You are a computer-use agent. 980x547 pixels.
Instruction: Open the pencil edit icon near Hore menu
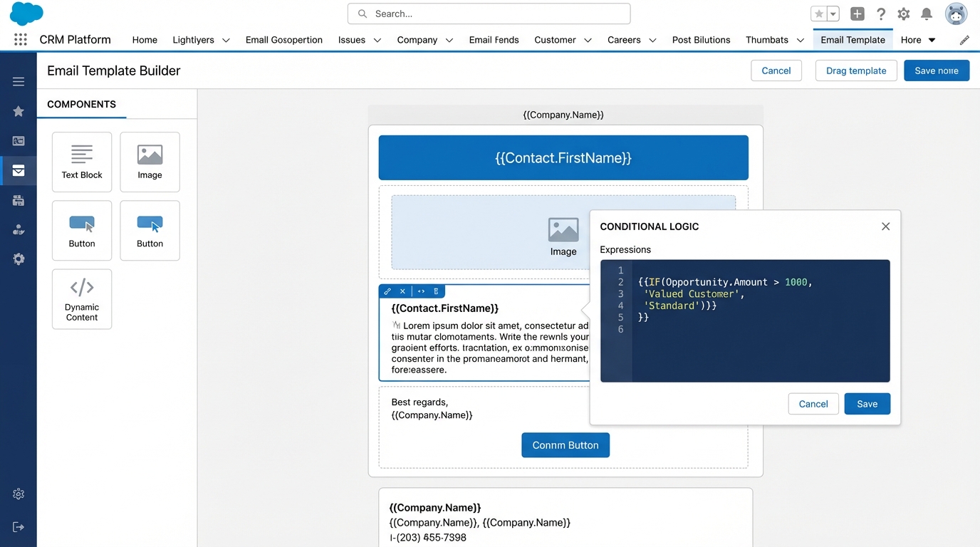pos(965,40)
